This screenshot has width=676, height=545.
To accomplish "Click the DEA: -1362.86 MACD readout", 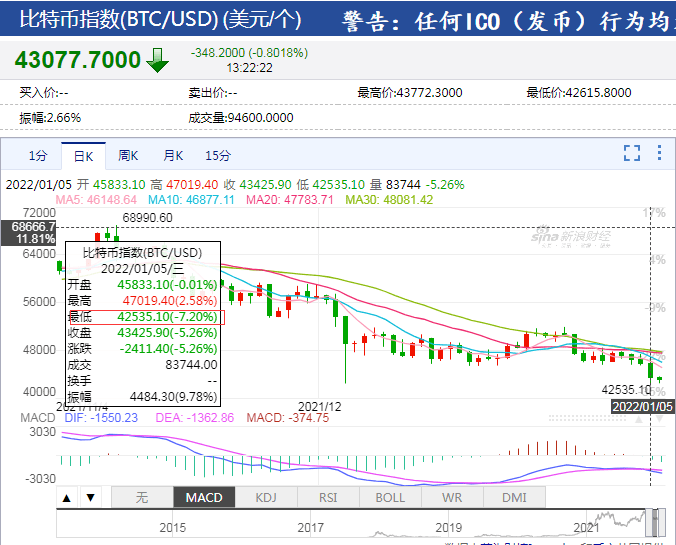I will coord(195,418).
